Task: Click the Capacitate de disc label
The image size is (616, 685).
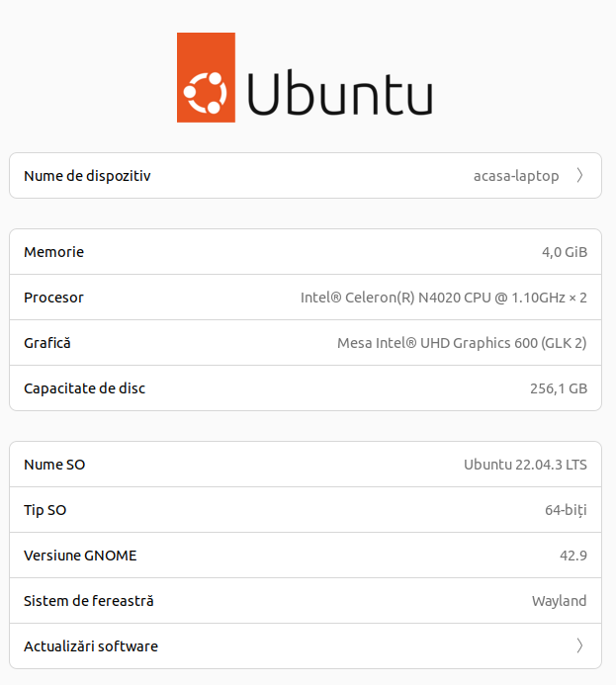Action: tap(84, 388)
